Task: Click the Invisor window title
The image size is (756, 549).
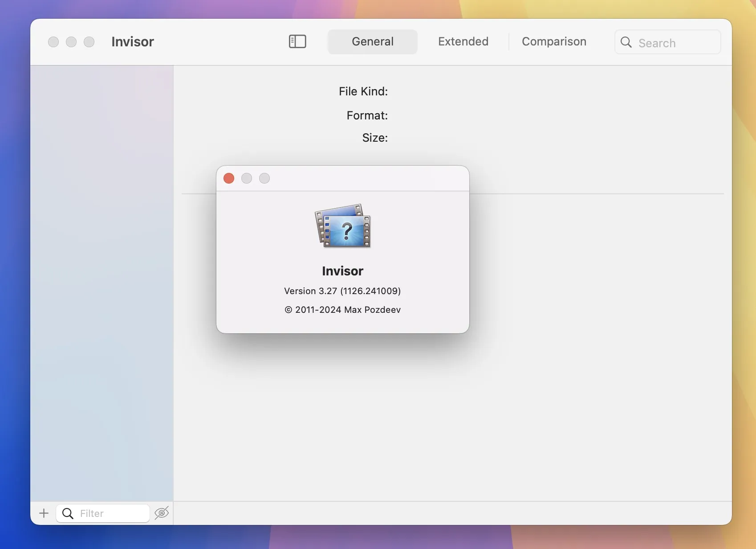Action: pyautogui.click(x=133, y=42)
